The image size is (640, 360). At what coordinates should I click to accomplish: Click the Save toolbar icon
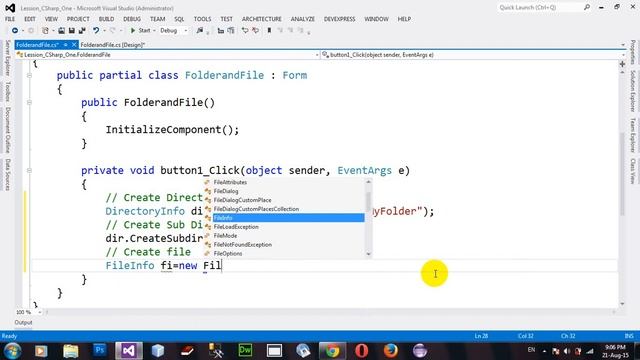click(x=71, y=31)
